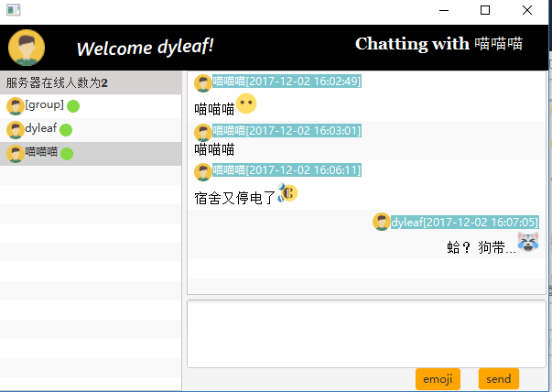Click the app icon in the title bar

coord(14,10)
